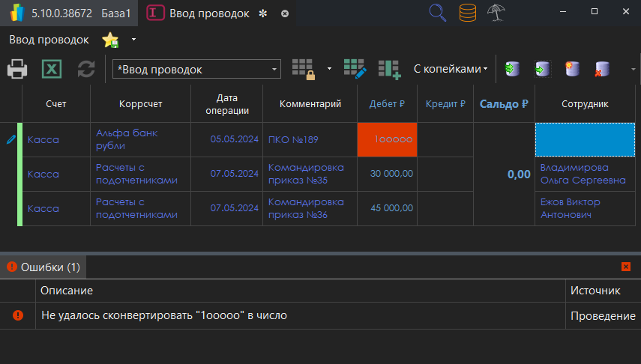
Task: Click 'Ежов Виктор Антонович' cell
Action: (x=585, y=208)
